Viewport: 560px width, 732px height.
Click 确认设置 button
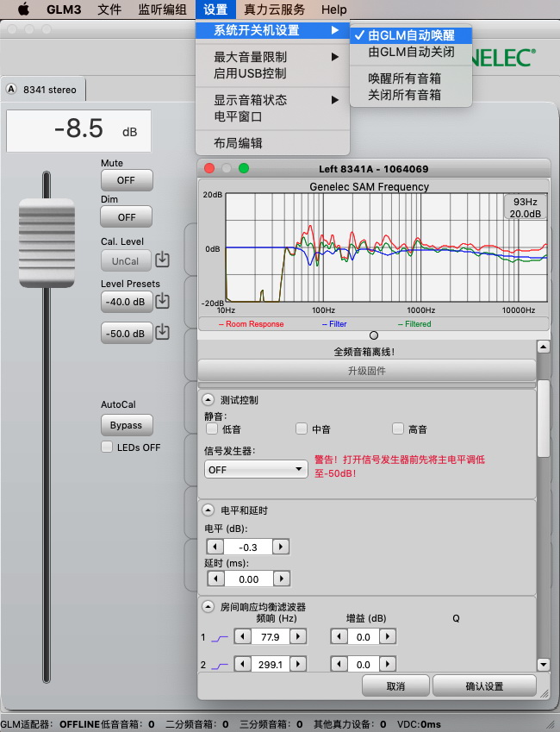(x=484, y=685)
